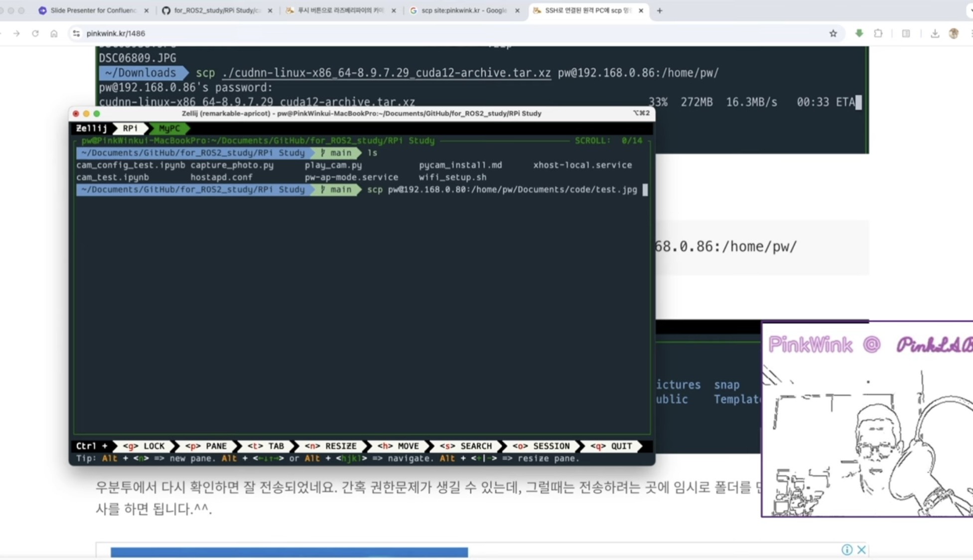Go to the browser home page
Viewport: 973px width, 560px height.
click(x=54, y=33)
